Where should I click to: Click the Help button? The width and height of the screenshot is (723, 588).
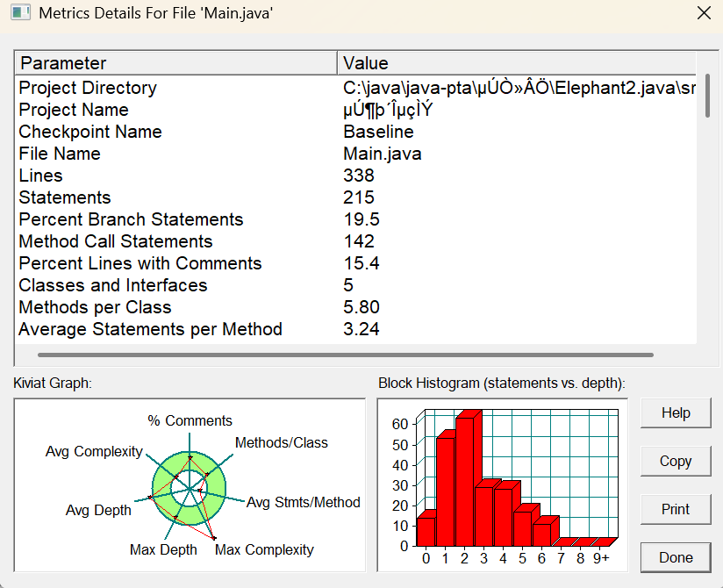click(675, 412)
